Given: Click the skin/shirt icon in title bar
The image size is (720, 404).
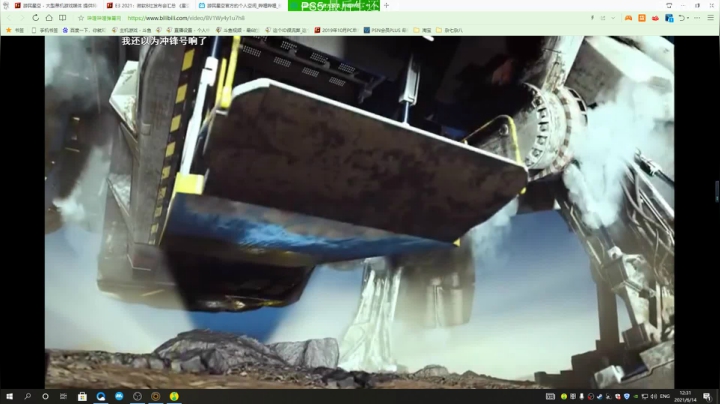Looking at the screenshot, I should (669, 6).
